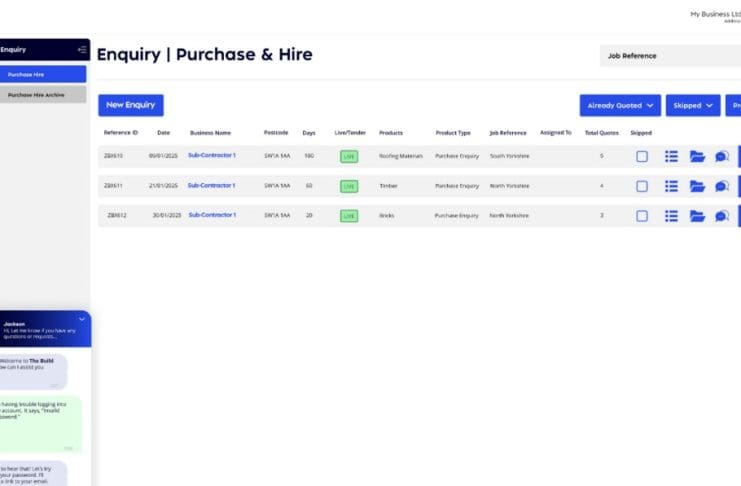
Task: Minimize the Jackson chat widget chevron
Action: pyautogui.click(x=82, y=319)
